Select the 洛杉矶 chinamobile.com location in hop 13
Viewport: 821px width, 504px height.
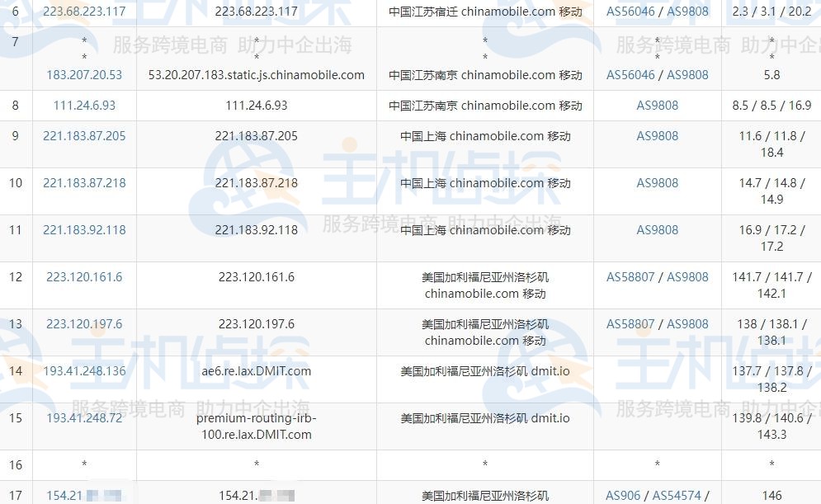coord(485,332)
